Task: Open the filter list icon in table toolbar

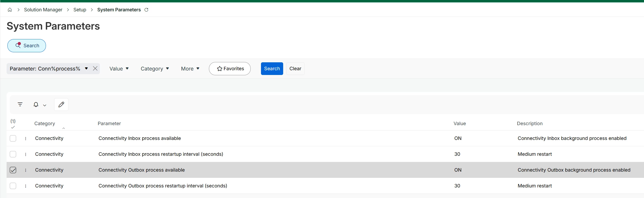Action: pos(20,105)
